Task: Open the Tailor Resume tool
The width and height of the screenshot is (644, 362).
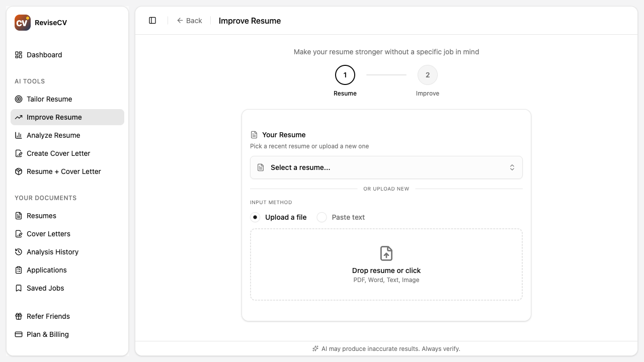Action: point(49,99)
